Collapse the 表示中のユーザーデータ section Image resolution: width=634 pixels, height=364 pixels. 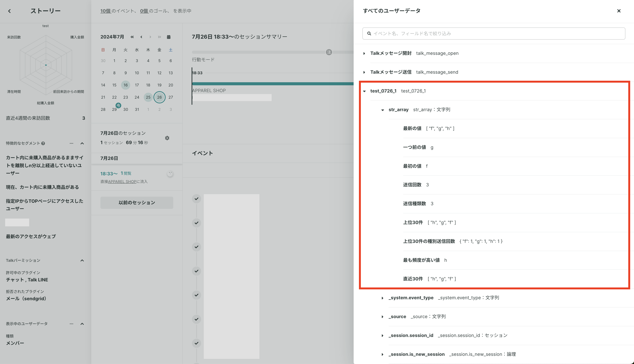82,324
